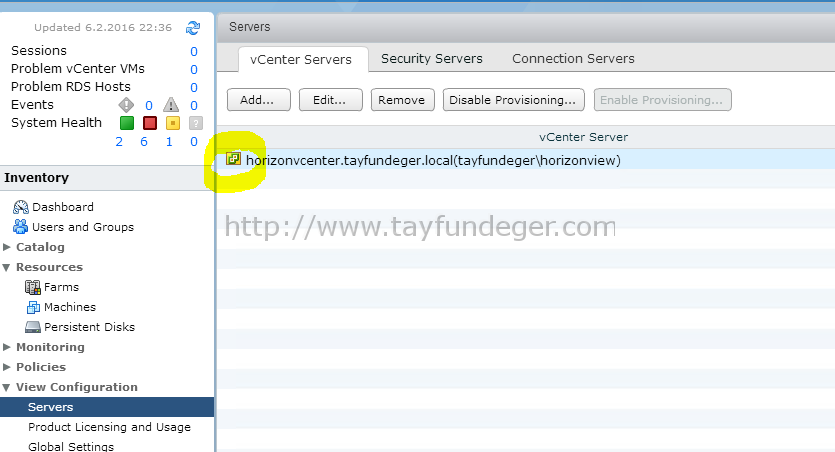Click the Inventory panel header
Screen dimensions: 835x452
[107, 178]
